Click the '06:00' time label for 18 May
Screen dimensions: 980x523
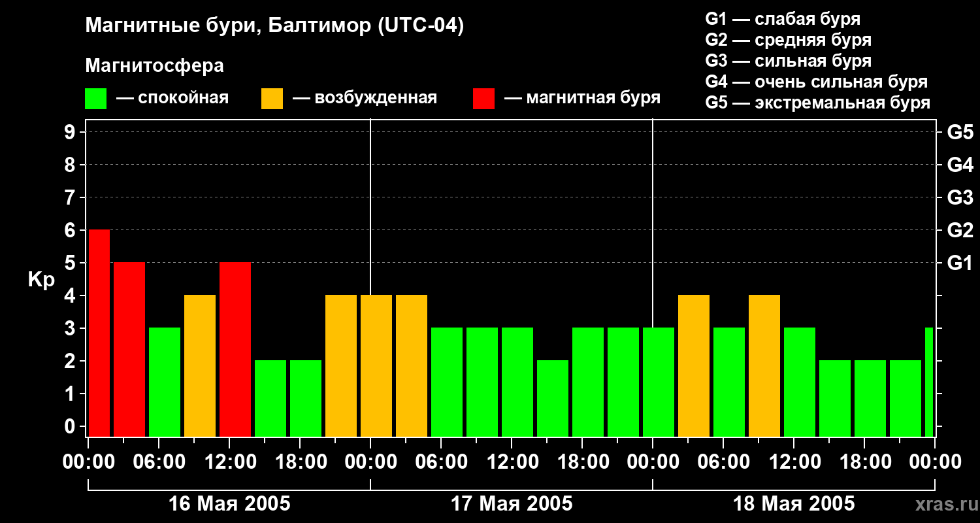tap(723, 462)
